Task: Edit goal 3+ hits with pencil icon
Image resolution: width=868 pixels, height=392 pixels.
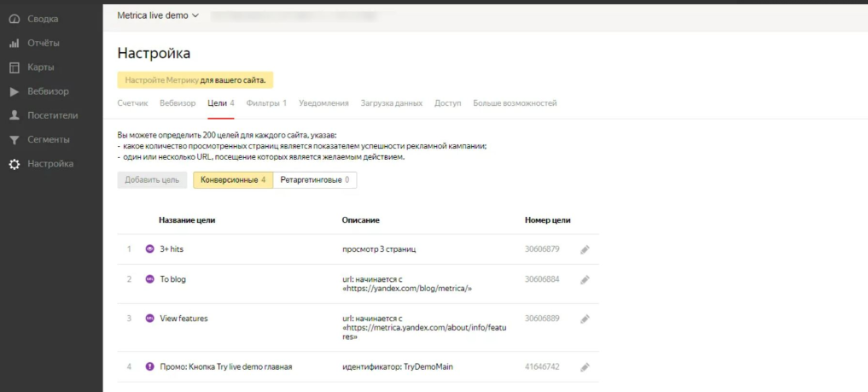Action: coord(585,249)
